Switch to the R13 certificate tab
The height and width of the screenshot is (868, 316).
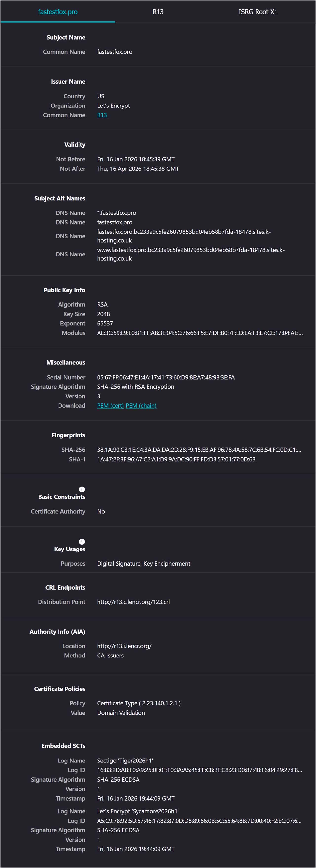coord(158,11)
